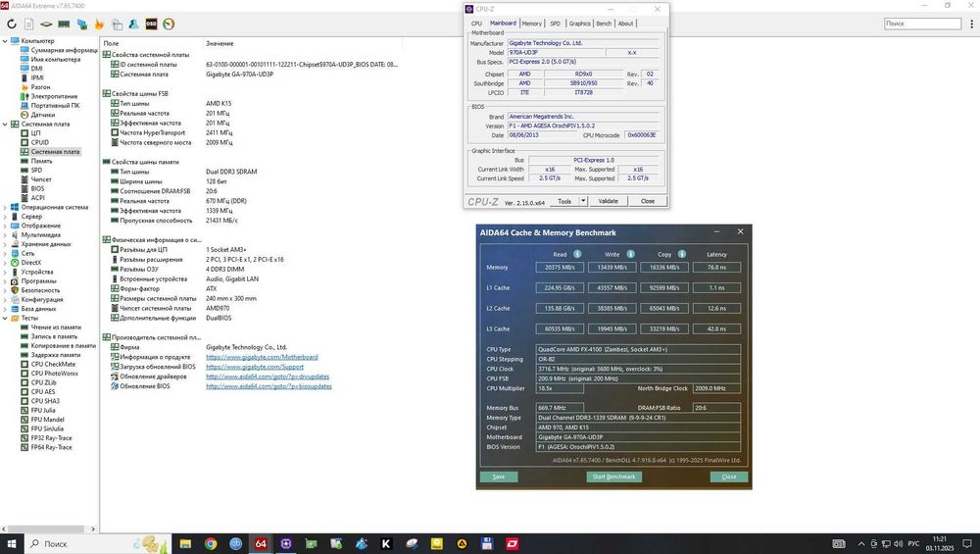
Task: Click the black K icon in taskbar
Action: click(386, 543)
